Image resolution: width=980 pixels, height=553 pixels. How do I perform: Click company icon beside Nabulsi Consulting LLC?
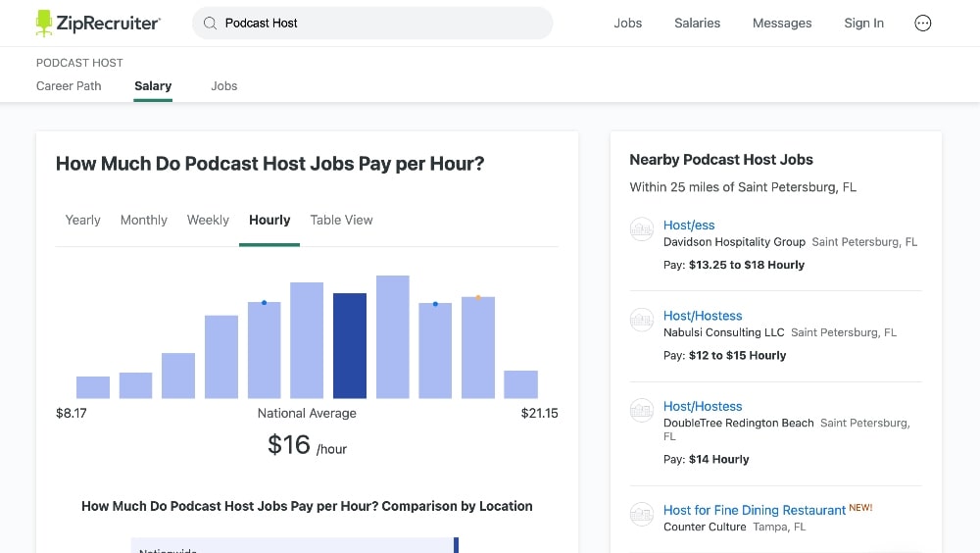pos(641,320)
